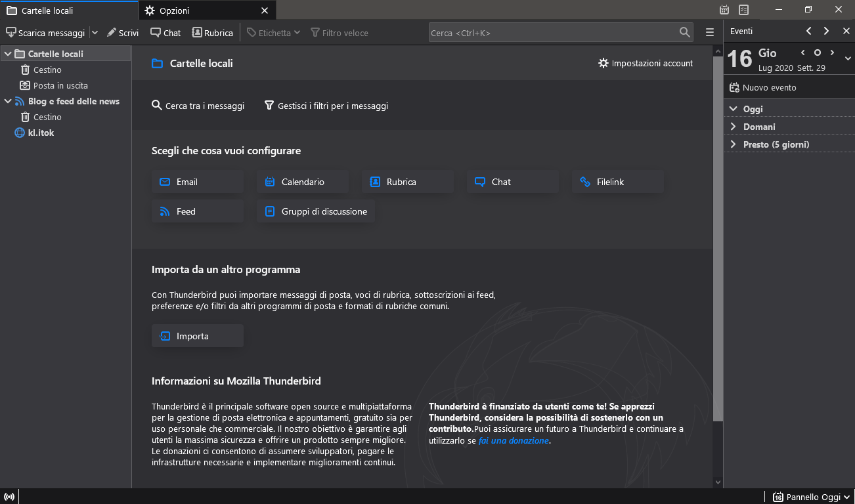The height and width of the screenshot is (504, 855).
Task: Click Scarica messaggi download button
Action: (45, 33)
